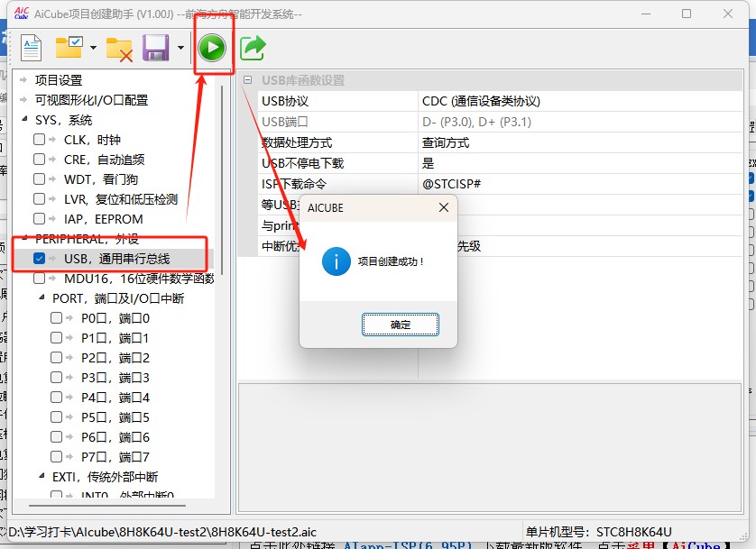Click project path in status bar
The width and height of the screenshot is (756, 549).
[x=162, y=532]
